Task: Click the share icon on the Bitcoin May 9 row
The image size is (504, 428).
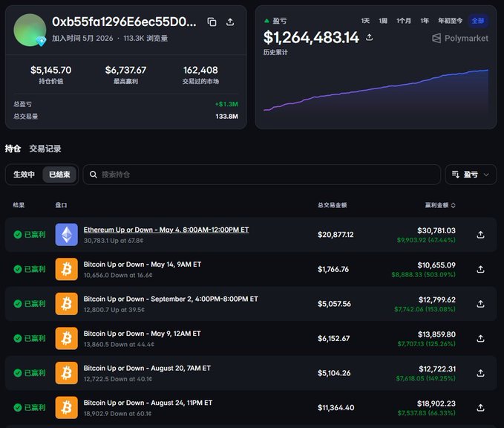Action: click(x=480, y=338)
